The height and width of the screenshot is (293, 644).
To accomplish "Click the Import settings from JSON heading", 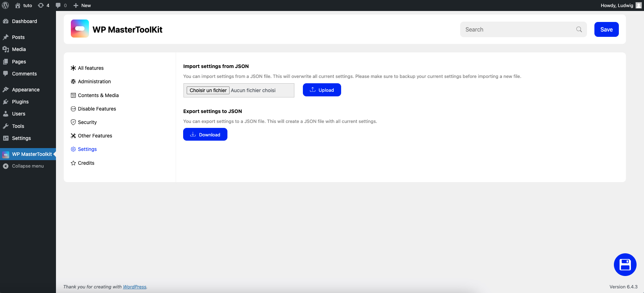I will tap(216, 66).
